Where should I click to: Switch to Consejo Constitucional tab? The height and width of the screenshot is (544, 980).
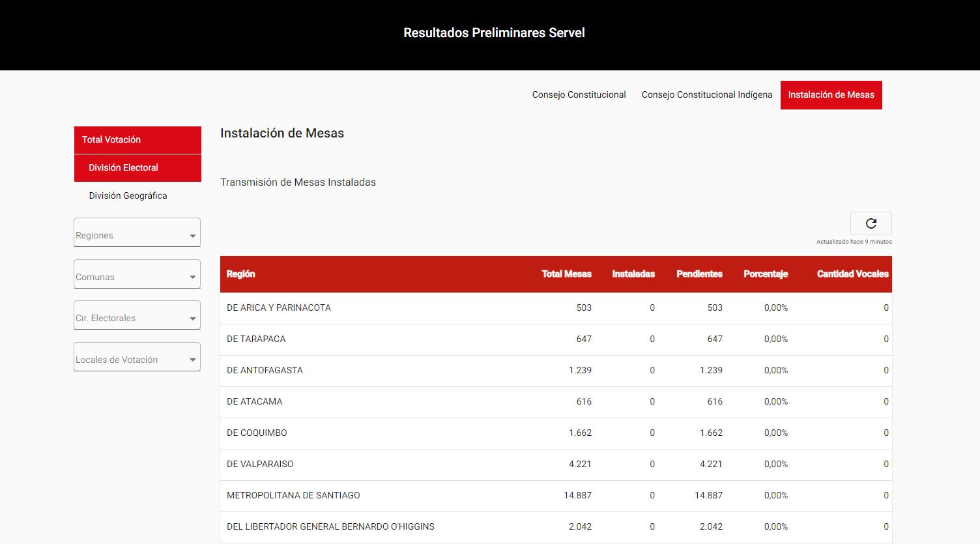point(579,95)
